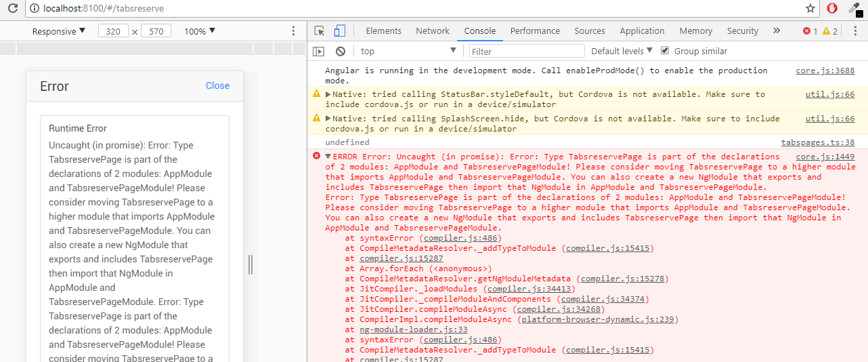Show more DevTools tabs chevron
Viewport: 868px width, 362px height.
tap(776, 31)
